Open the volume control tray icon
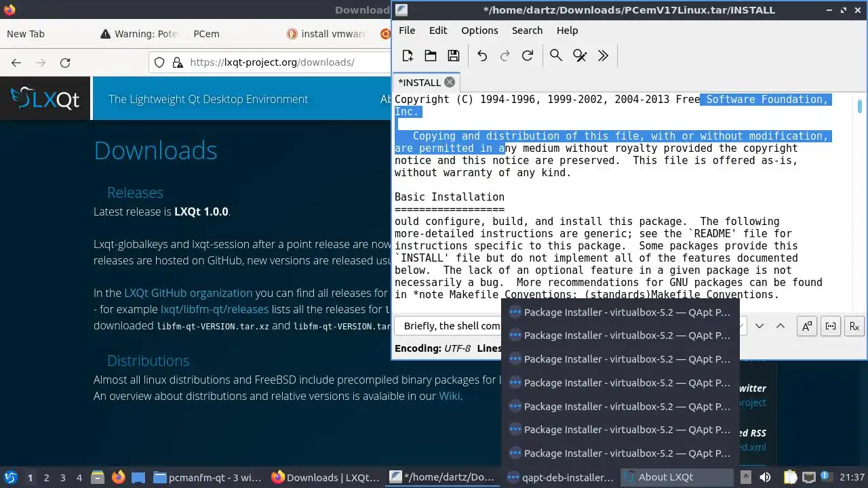Viewport: 868px width, 488px height. pyautogui.click(x=765, y=477)
